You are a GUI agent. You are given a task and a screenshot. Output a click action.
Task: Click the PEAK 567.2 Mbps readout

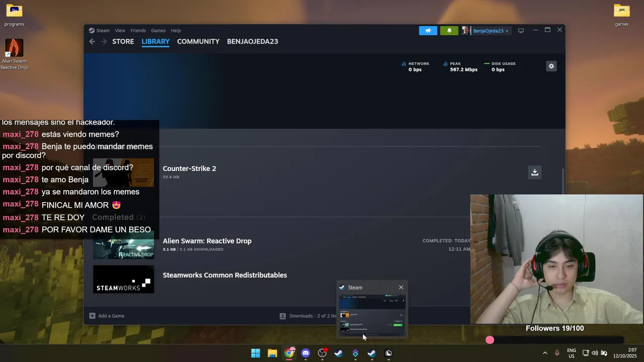460,66
